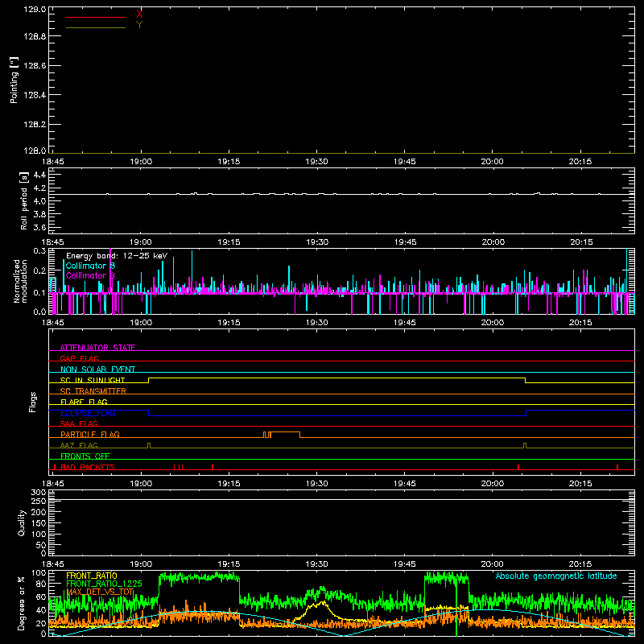
Task: Click the 128.4 tick label
Action: point(35,95)
